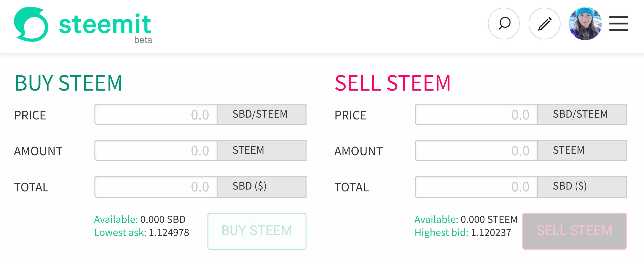Click the BUY STEEM button
Image resolution: width=644 pixels, height=258 pixels.
[257, 231]
